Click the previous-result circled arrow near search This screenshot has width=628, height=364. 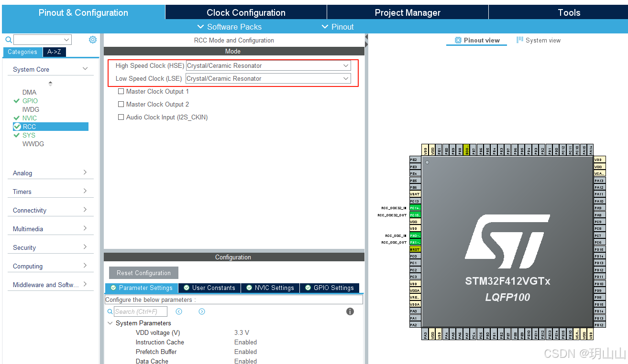coord(179,311)
